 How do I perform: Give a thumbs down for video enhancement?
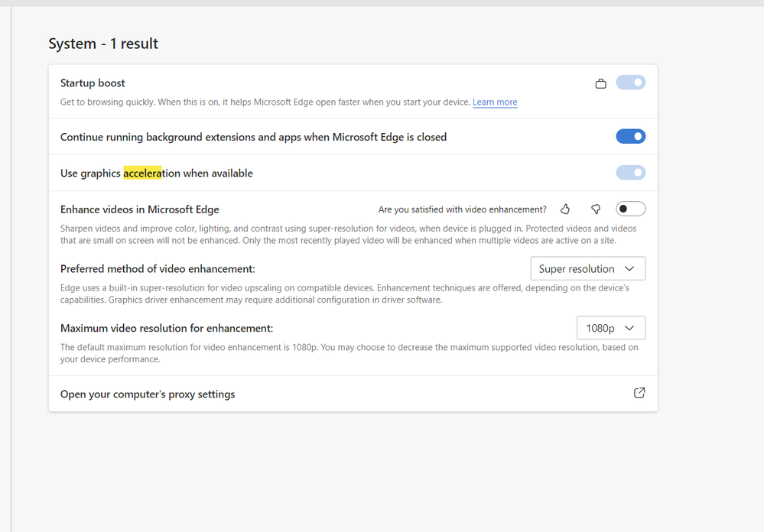click(x=596, y=209)
